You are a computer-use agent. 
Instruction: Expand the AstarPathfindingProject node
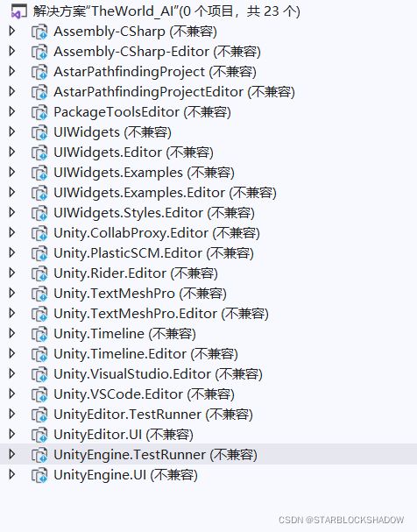point(12,72)
